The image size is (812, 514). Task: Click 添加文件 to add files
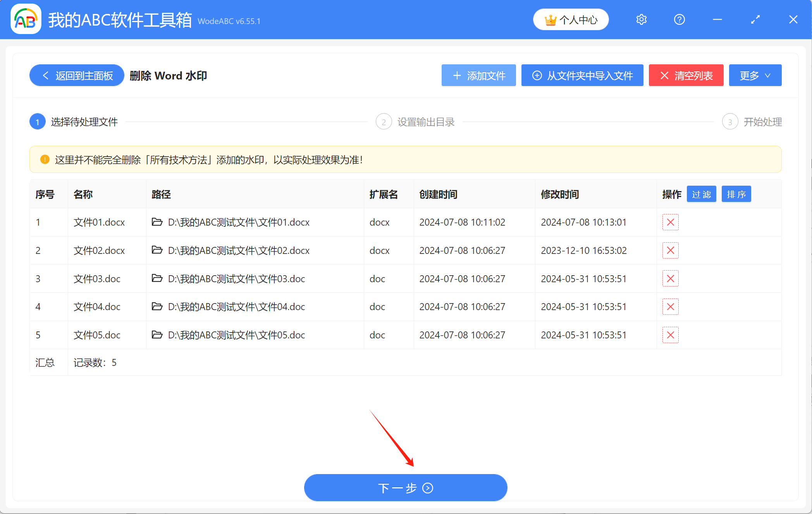pos(478,75)
